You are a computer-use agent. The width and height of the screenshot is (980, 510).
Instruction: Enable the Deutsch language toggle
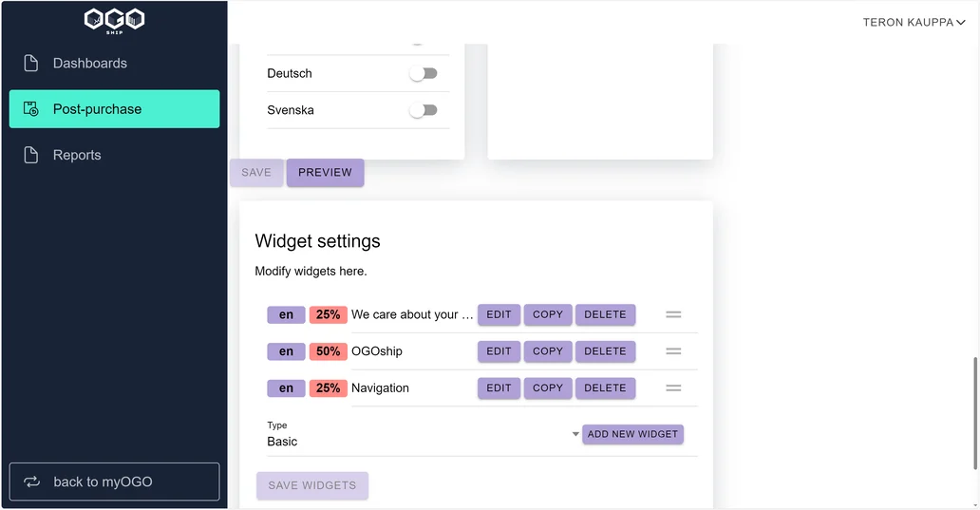[x=424, y=74]
